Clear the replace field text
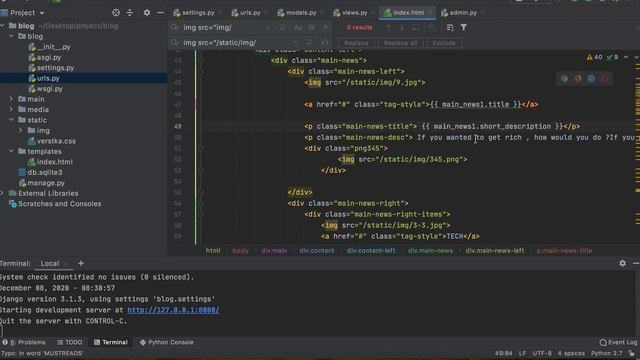640x360 pixels. pos(296,42)
